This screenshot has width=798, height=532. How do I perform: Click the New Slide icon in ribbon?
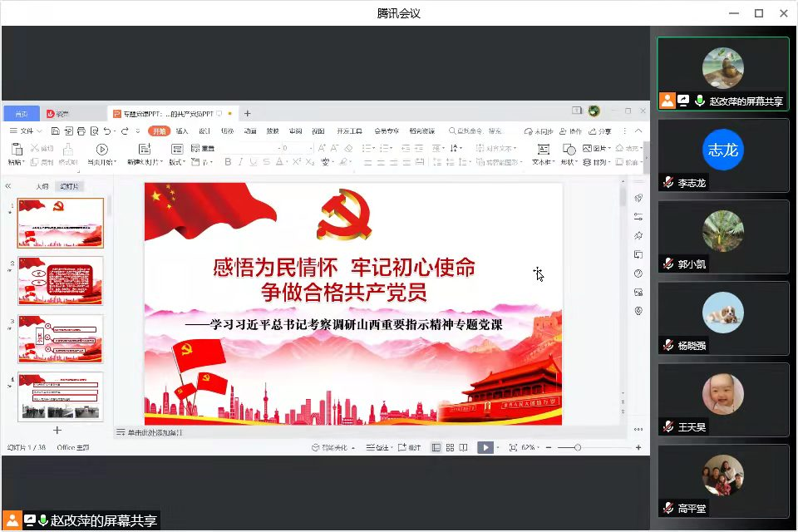click(145, 150)
